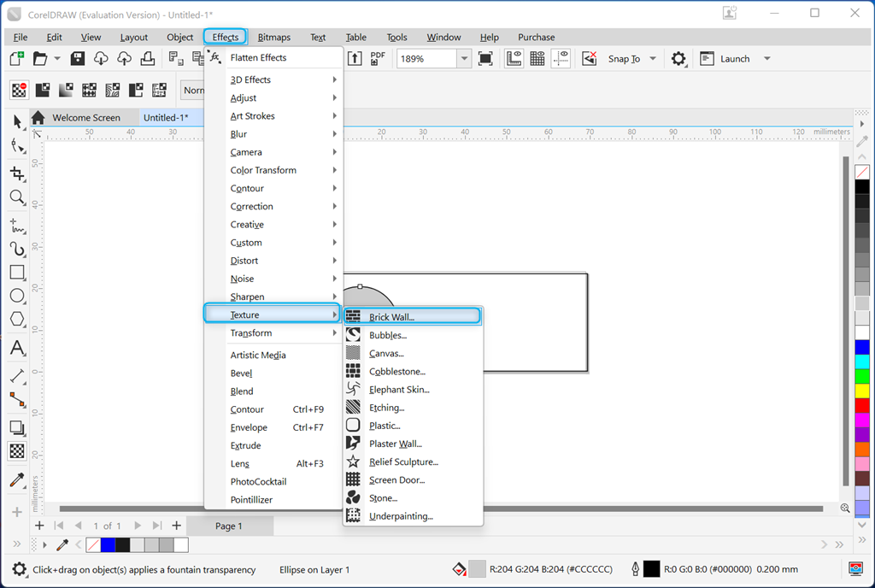Click the Options gear icon
Image resolution: width=875 pixels, height=588 pixels.
tap(678, 59)
